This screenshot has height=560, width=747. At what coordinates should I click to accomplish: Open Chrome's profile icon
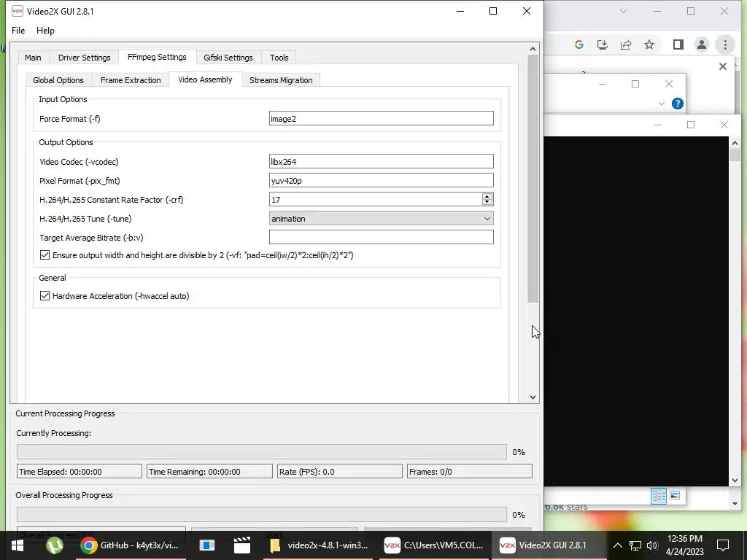(701, 44)
